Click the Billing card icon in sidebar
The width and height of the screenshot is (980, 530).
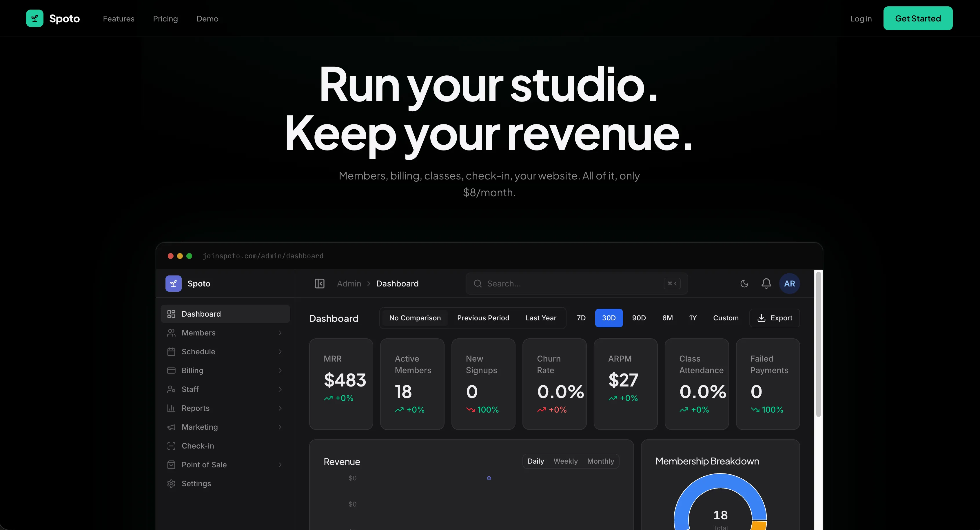click(x=171, y=371)
